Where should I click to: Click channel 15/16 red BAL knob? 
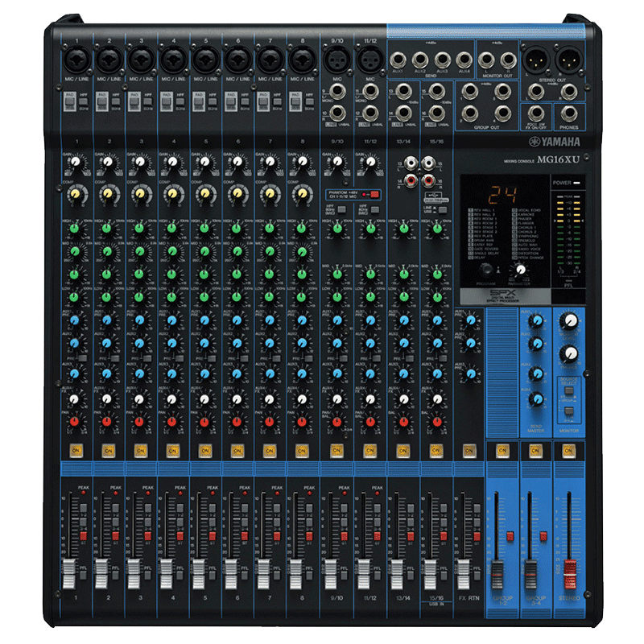pos(437,421)
